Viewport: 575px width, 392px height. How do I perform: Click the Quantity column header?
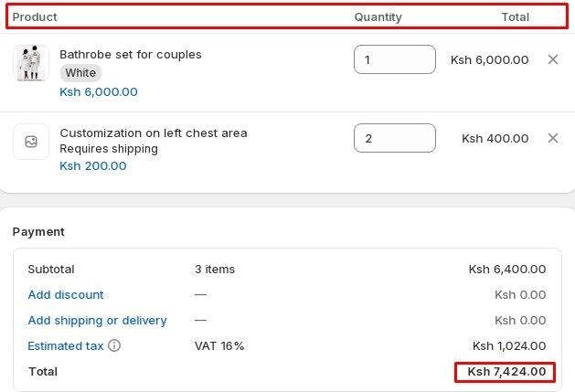tap(378, 16)
